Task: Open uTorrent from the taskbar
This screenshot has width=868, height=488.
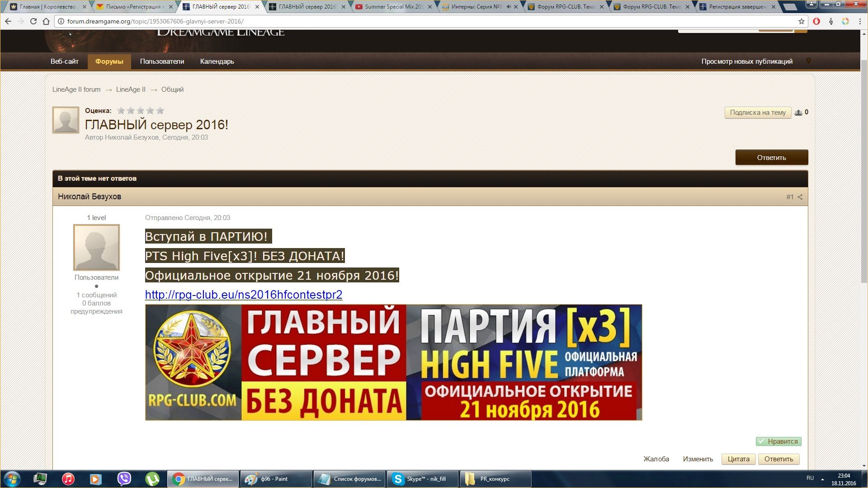Action: click(152, 479)
